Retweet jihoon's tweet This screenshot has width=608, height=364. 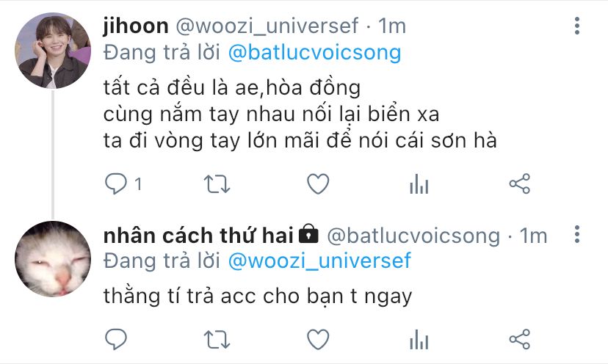pos(217,183)
